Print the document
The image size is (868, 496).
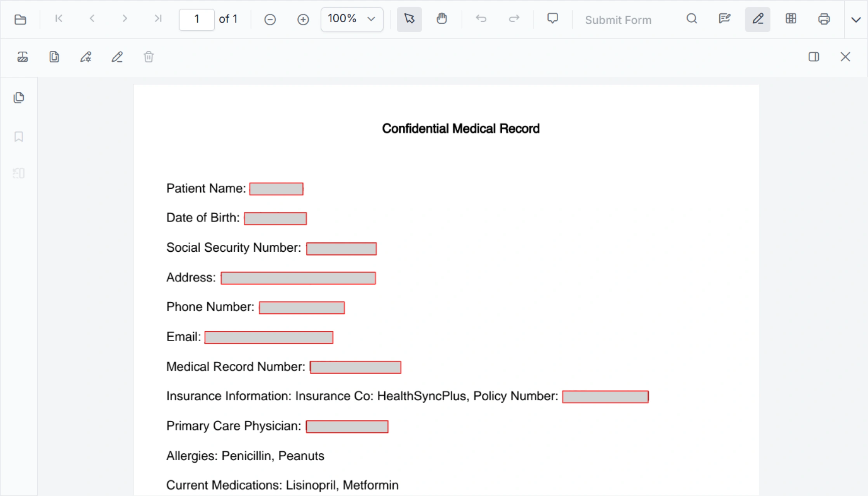point(824,19)
